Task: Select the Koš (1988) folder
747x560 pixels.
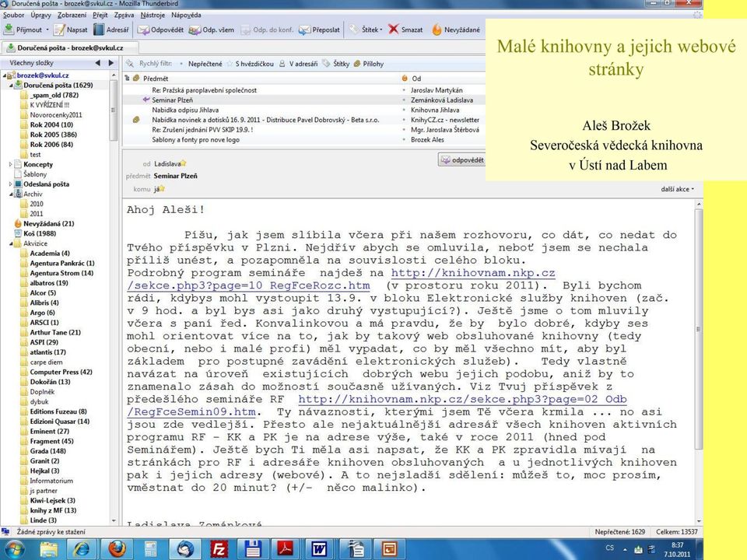Action: (40, 233)
